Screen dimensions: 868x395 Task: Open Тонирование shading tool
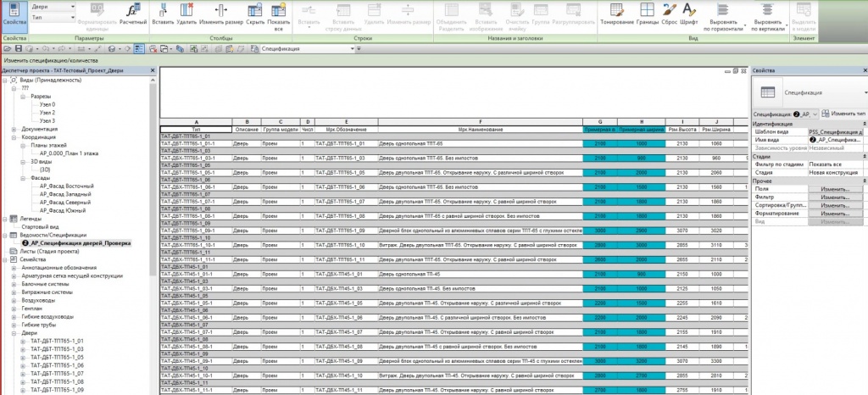pos(617,14)
